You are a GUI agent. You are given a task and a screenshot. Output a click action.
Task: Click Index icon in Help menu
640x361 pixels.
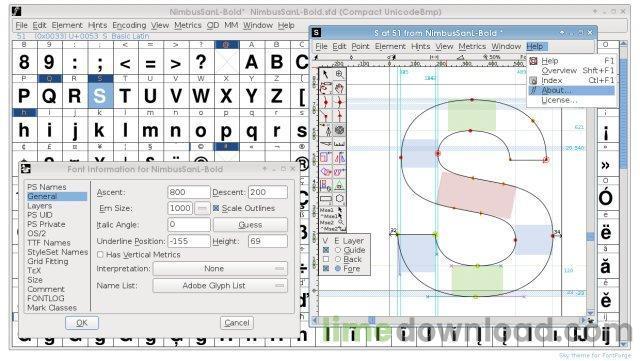[533, 80]
